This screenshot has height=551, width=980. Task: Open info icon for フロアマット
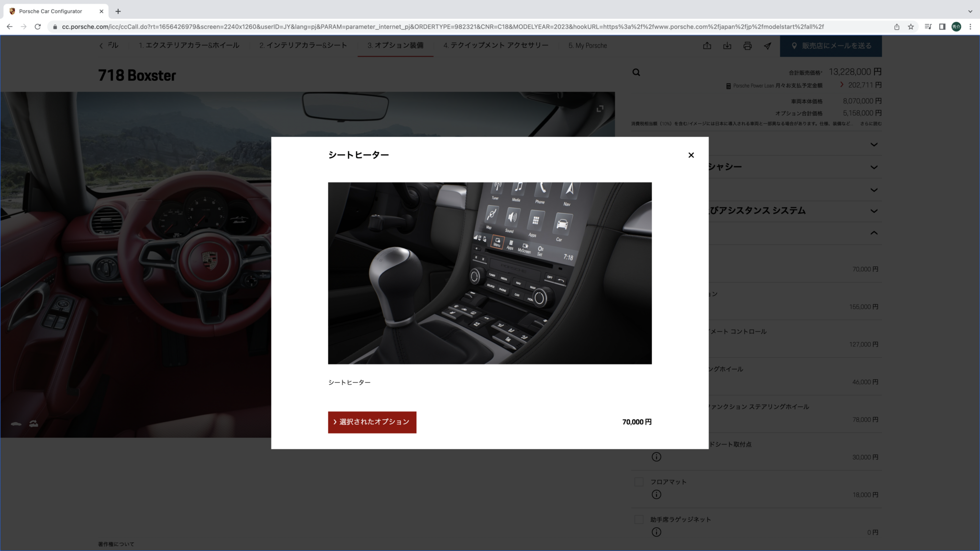(x=656, y=495)
